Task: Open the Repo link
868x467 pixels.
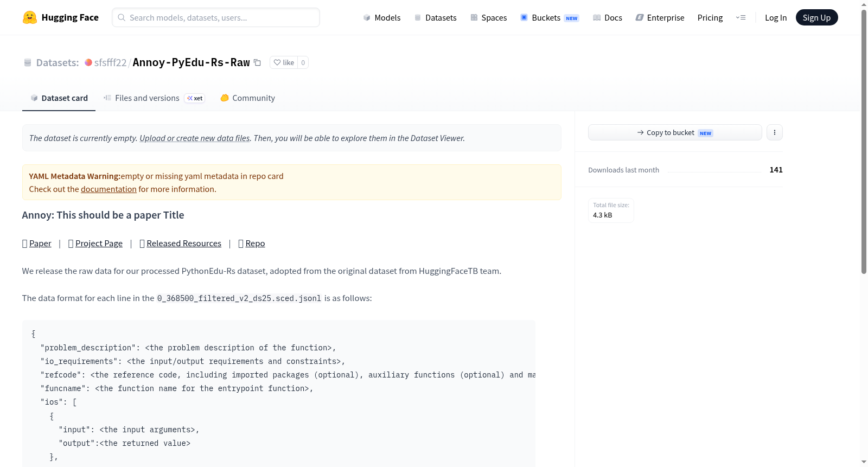Action: click(x=255, y=243)
